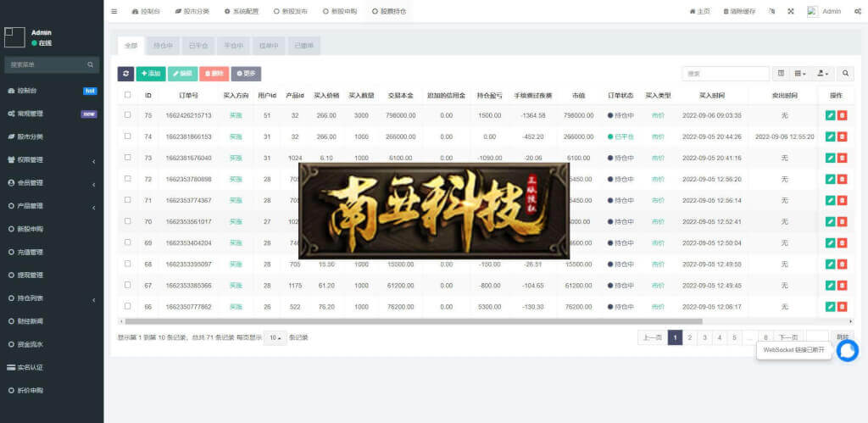Expand the 产品管理 sidebar menu

click(52, 206)
